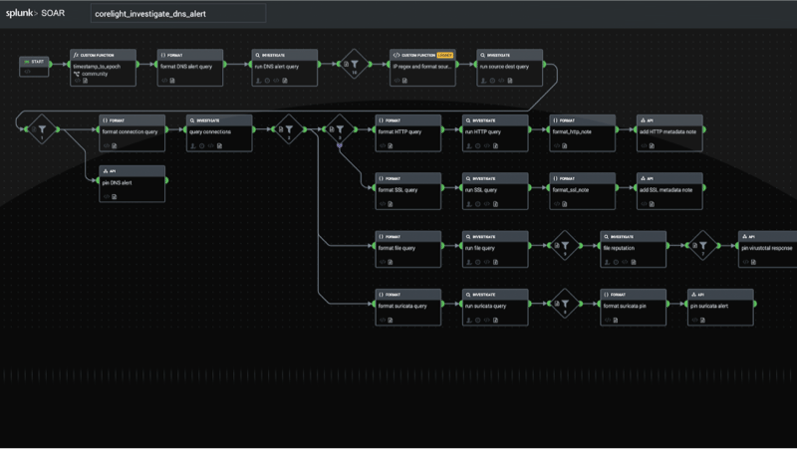
Task: Open notes icon on run source dest query block
Action: (x=510, y=80)
